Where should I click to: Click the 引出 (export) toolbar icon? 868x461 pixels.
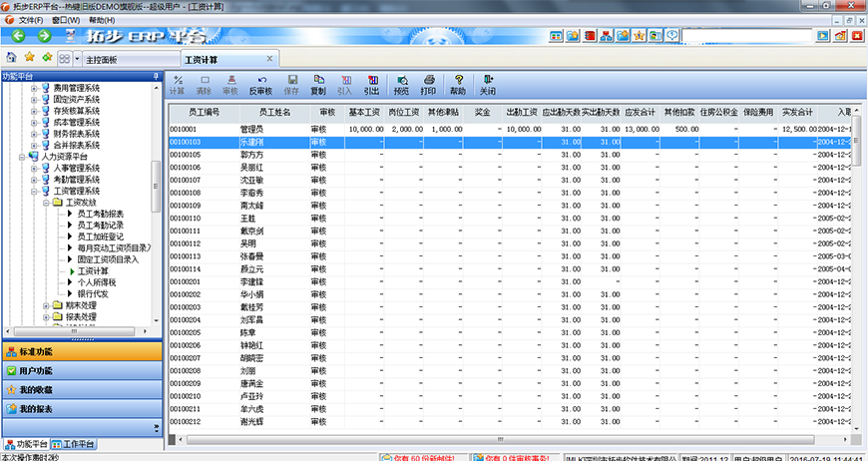coord(371,84)
